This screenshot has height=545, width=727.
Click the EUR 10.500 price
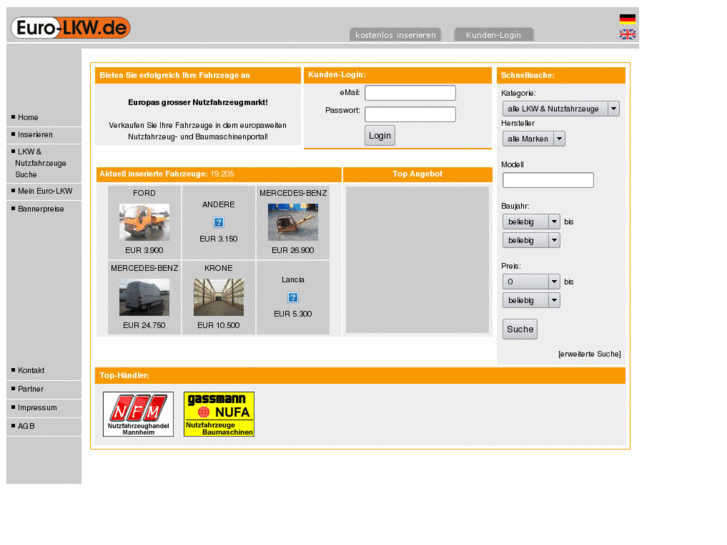tap(218, 325)
